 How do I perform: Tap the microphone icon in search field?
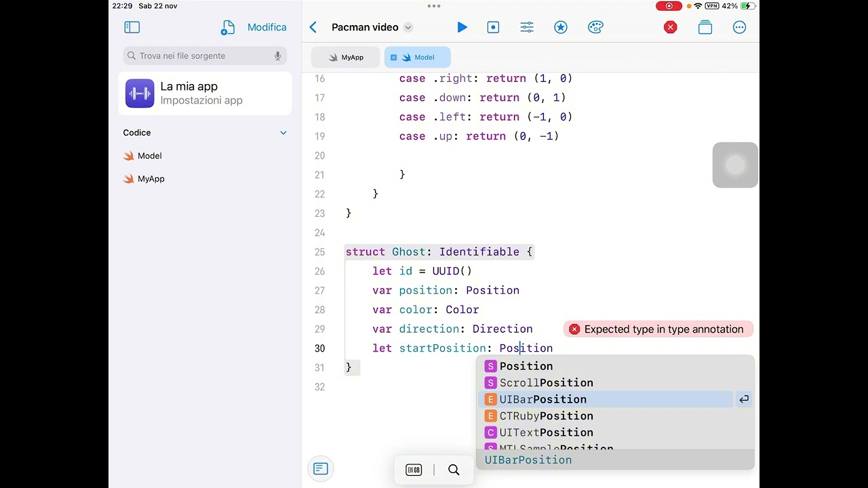(x=277, y=56)
